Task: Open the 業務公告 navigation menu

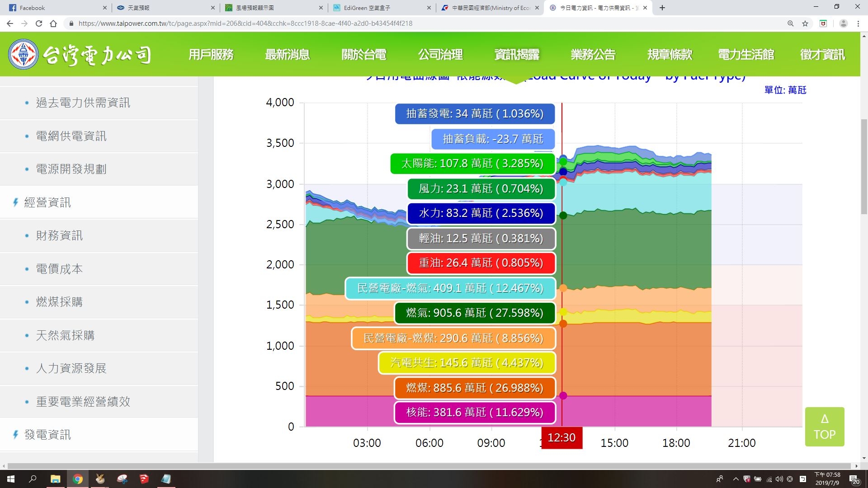Action: pos(593,55)
